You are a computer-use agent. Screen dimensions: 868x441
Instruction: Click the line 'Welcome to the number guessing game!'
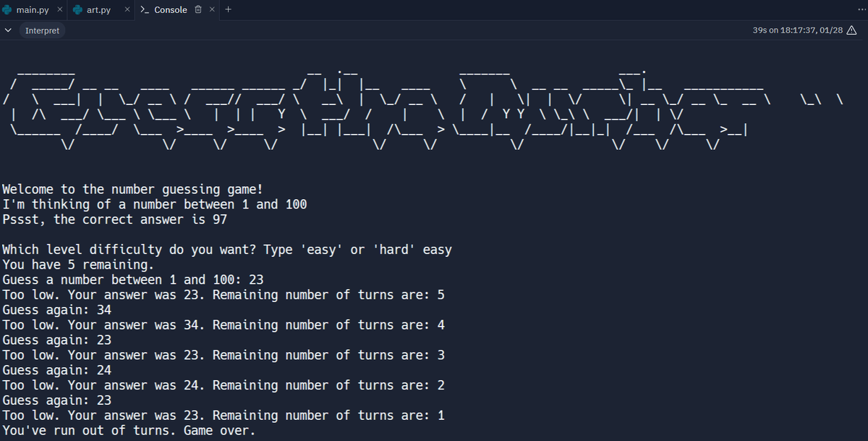click(132, 190)
